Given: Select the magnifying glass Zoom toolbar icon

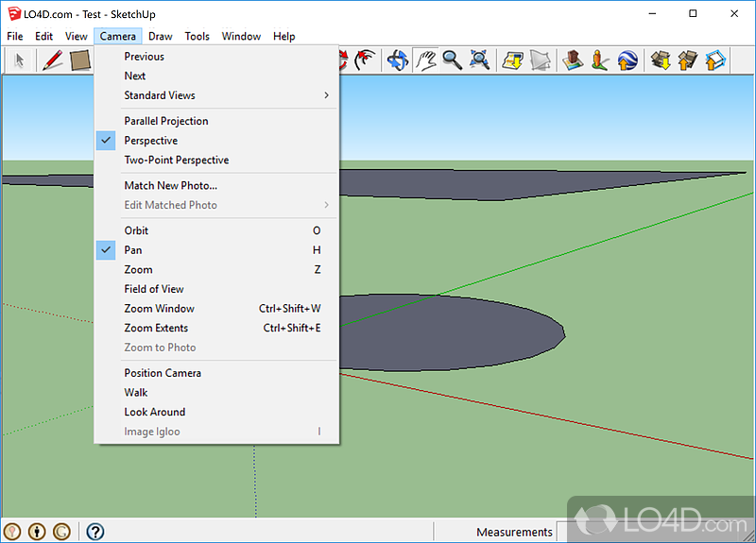Looking at the screenshot, I should coord(453,60).
